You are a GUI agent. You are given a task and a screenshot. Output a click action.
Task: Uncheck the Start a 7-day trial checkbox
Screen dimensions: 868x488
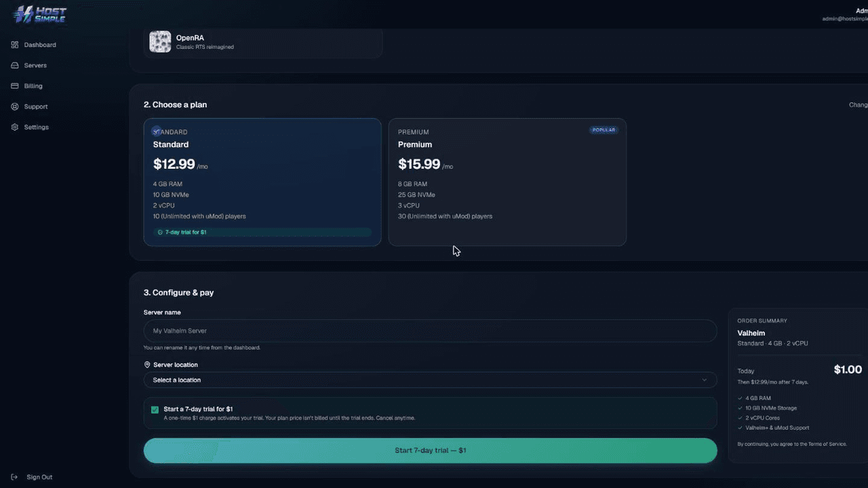pyautogui.click(x=155, y=409)
